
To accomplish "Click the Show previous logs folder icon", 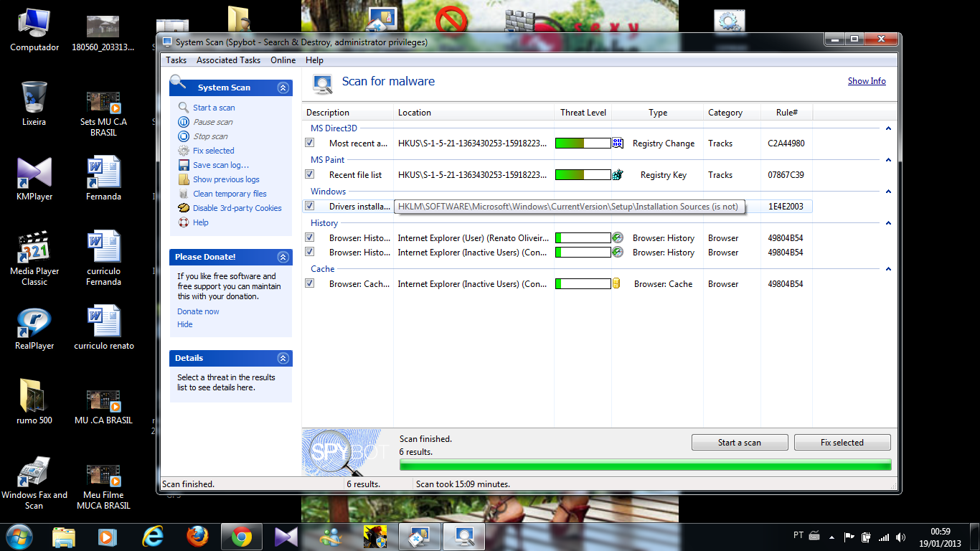I will pyautogui.click(x=184, y=179).
